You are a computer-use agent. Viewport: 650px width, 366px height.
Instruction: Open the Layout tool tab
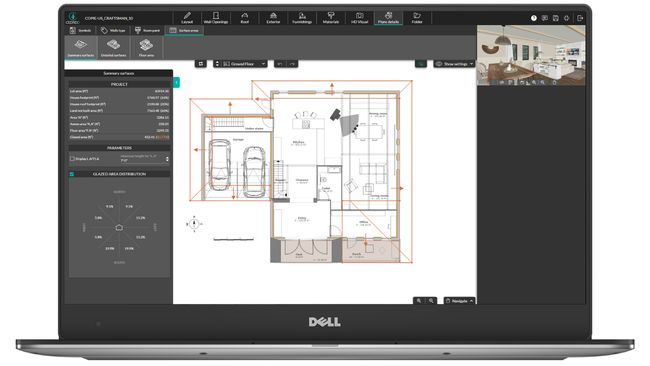[187, 18]
